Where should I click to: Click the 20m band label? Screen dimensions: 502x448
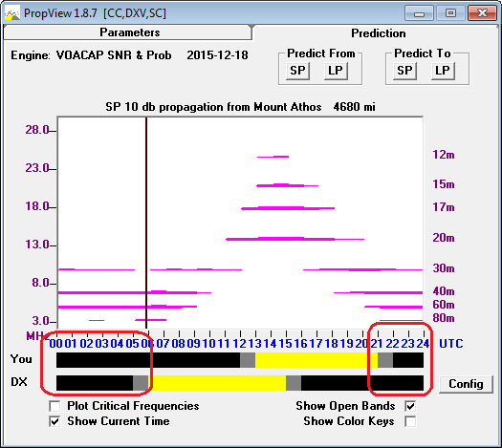tap(444, 238)
